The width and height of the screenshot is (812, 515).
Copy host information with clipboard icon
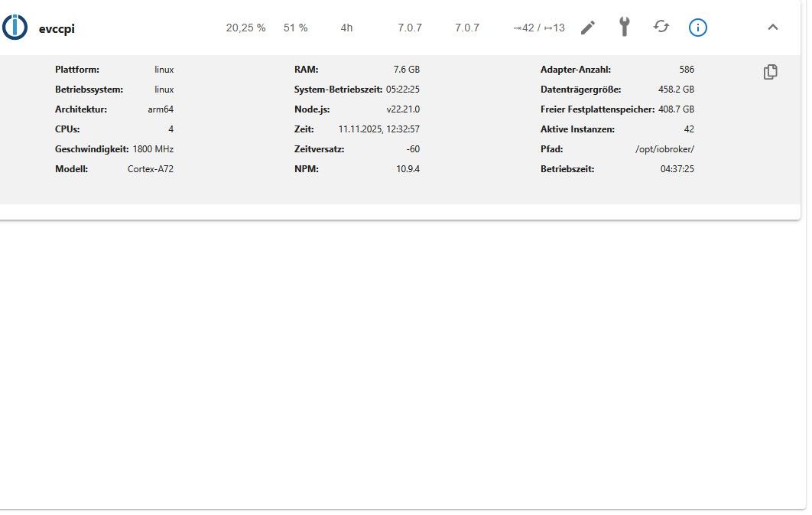click(771, 71)
